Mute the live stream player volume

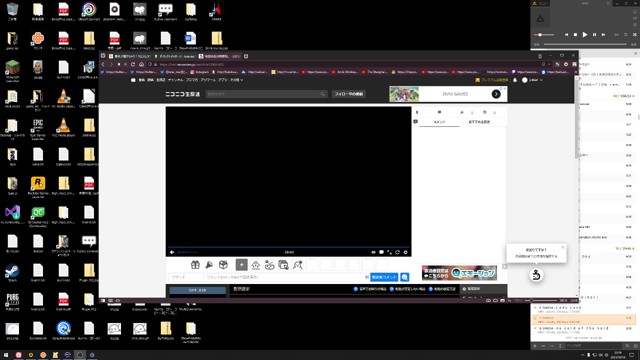(x=172, y=252)
